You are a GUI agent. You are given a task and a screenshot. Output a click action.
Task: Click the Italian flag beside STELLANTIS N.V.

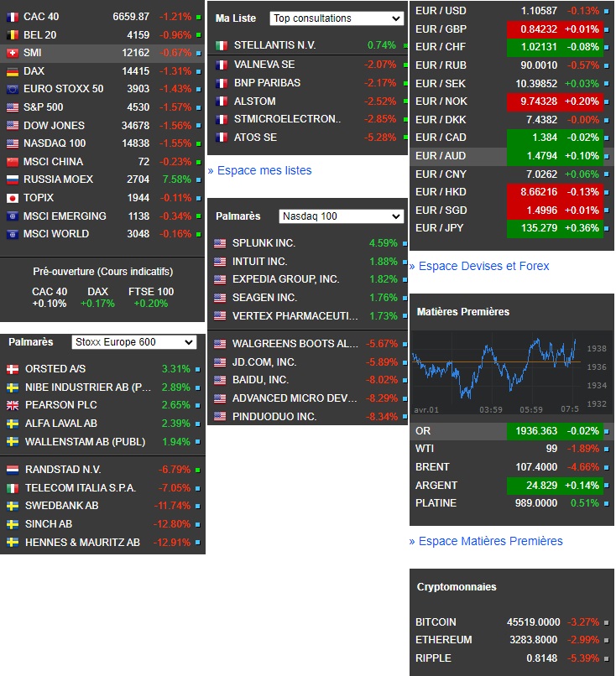222,45
